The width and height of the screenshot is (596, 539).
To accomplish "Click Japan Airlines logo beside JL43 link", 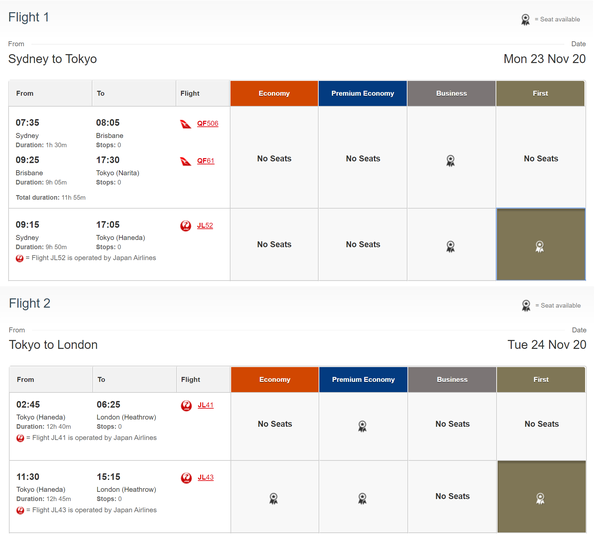I will (x=186, y=478).
